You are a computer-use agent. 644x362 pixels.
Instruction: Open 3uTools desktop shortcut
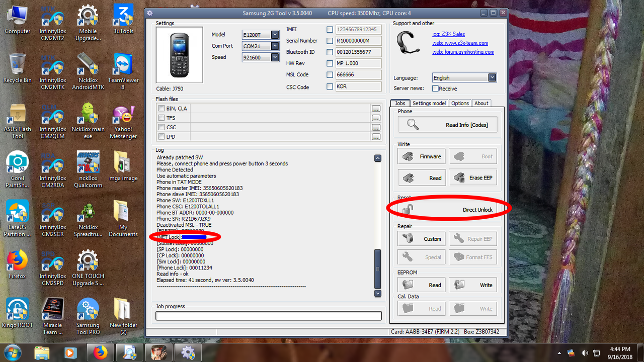(123, 20)
